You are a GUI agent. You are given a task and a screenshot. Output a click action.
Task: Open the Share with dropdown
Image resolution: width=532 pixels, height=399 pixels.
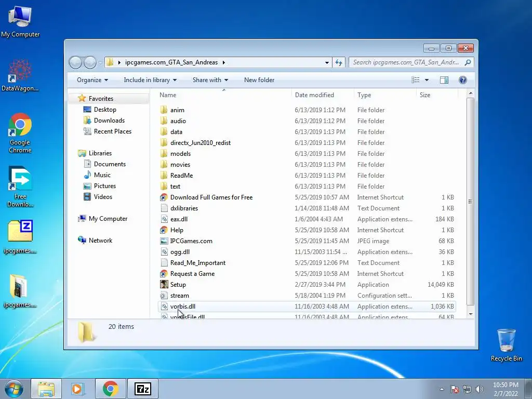tap(210, 79)
